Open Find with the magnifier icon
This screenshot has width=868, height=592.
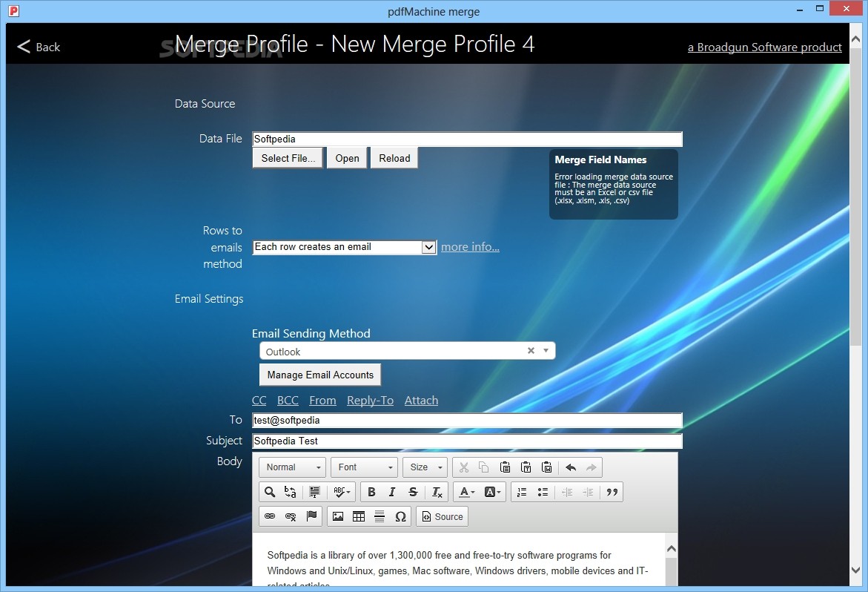click(270, 492)
